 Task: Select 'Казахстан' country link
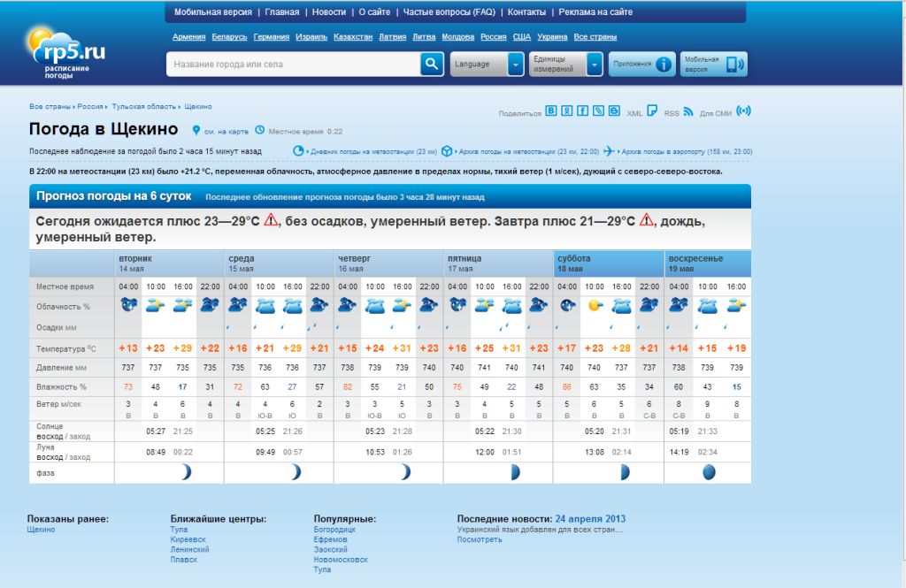(x=352, y=37)
